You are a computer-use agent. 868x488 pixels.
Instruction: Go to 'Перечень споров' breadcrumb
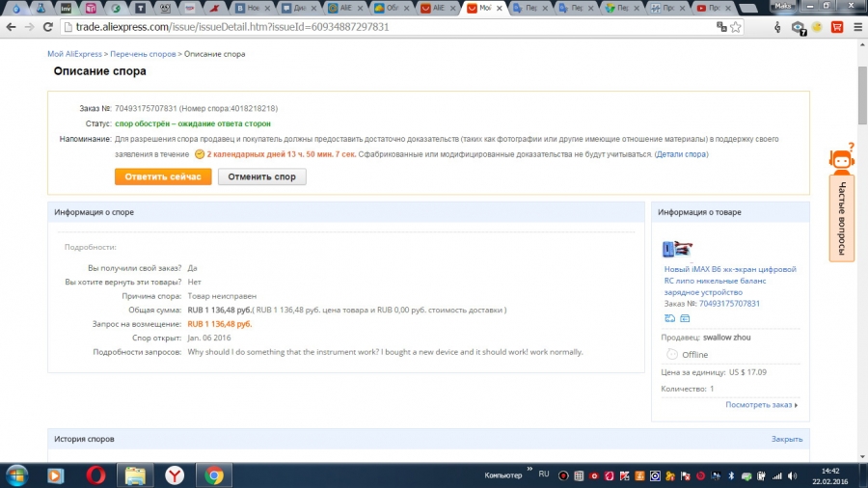tap(142, 54)
